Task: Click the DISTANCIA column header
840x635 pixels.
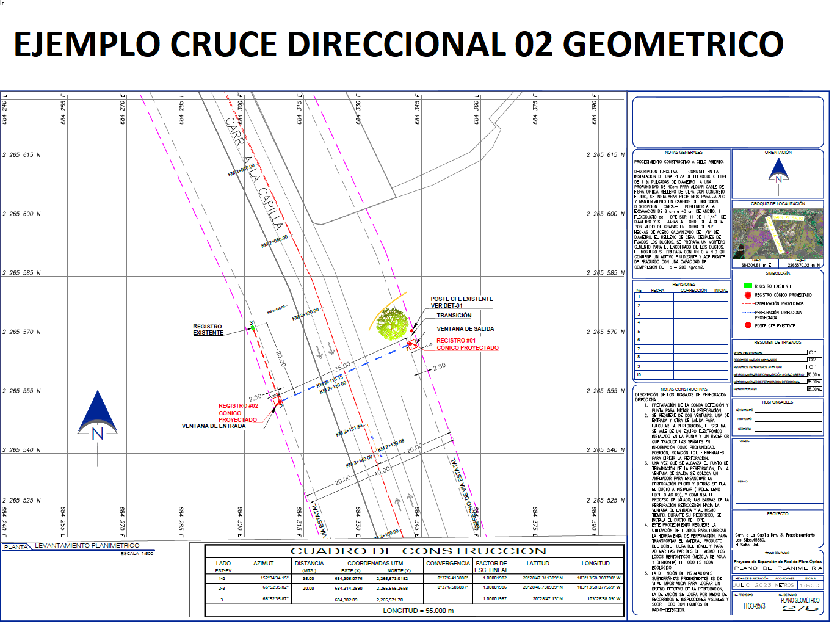Action: 309,564
